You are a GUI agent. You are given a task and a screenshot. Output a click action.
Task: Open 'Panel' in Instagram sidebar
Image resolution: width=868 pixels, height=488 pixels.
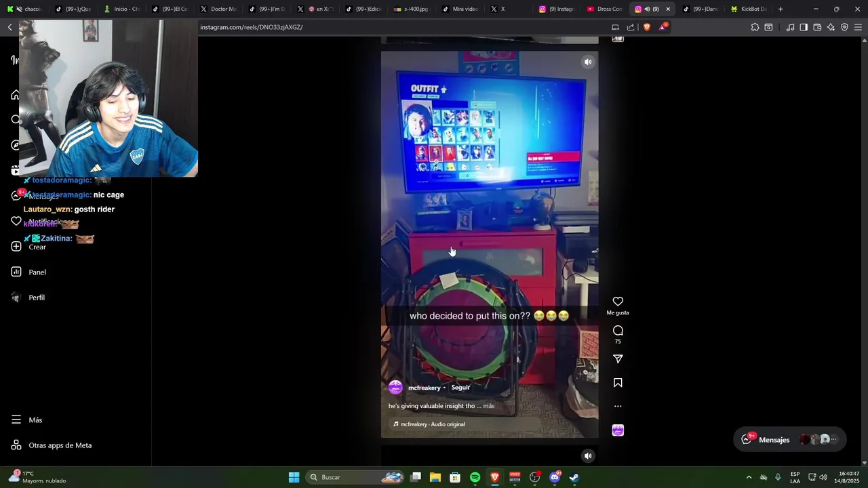pyautogui.click(x=28, y=272)
